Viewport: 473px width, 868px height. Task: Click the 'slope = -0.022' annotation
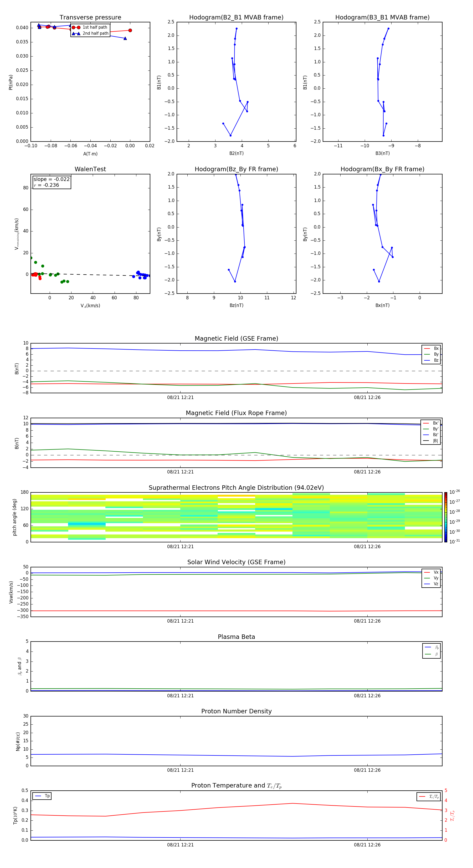pyautogui.click(x=52, y=179)
